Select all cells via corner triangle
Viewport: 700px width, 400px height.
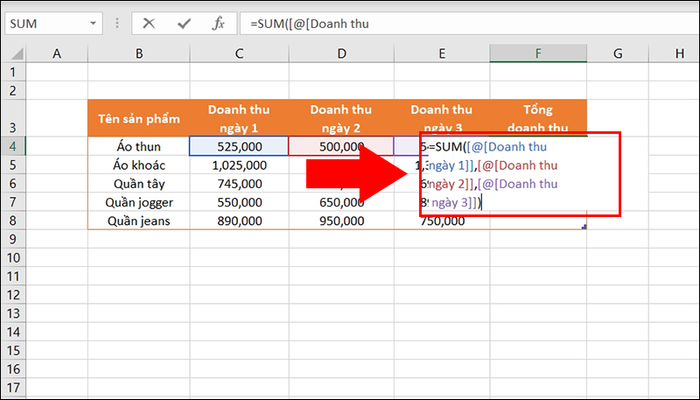(16, 54)
